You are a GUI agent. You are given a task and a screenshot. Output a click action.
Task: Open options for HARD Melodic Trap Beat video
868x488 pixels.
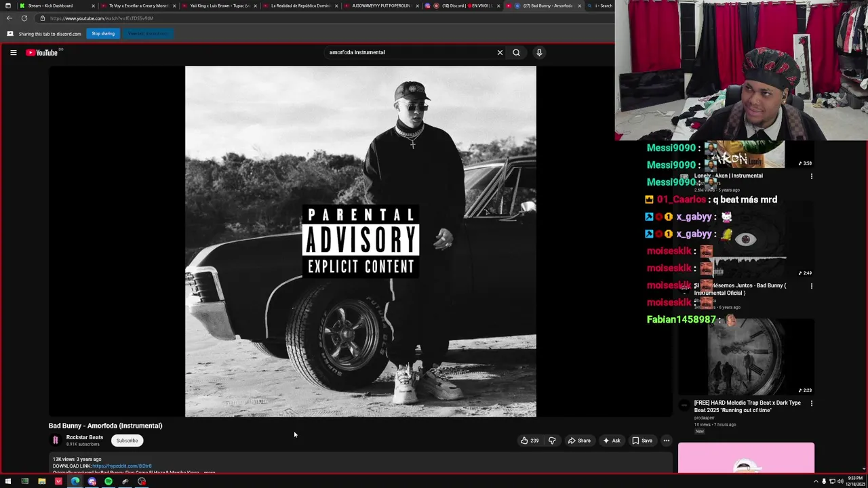pos(811,403)
